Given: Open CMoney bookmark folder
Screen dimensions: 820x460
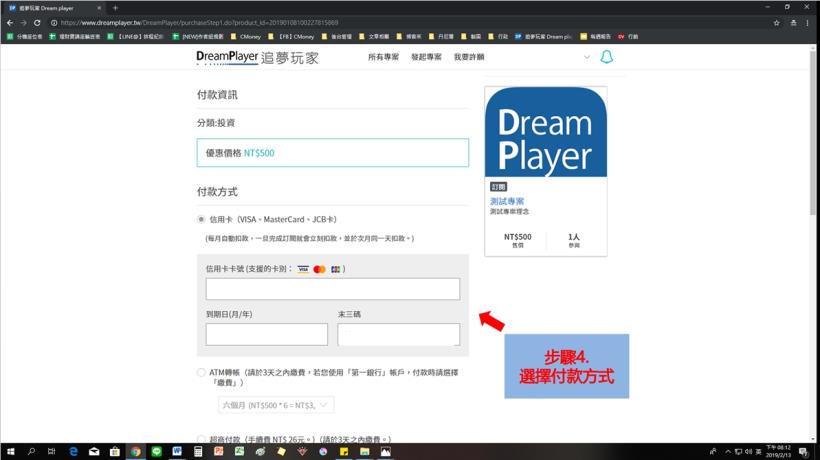Looking at the screenshot, I should 246,37.
